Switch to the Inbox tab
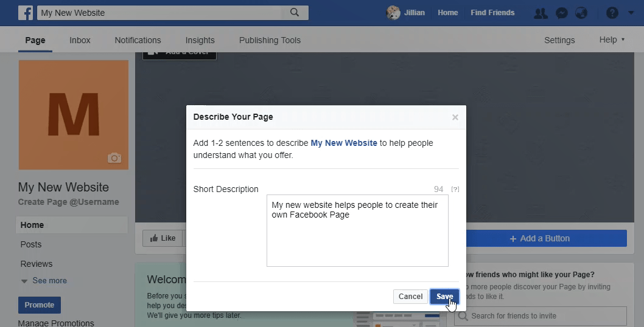644x327 pixels. (80, 40)
